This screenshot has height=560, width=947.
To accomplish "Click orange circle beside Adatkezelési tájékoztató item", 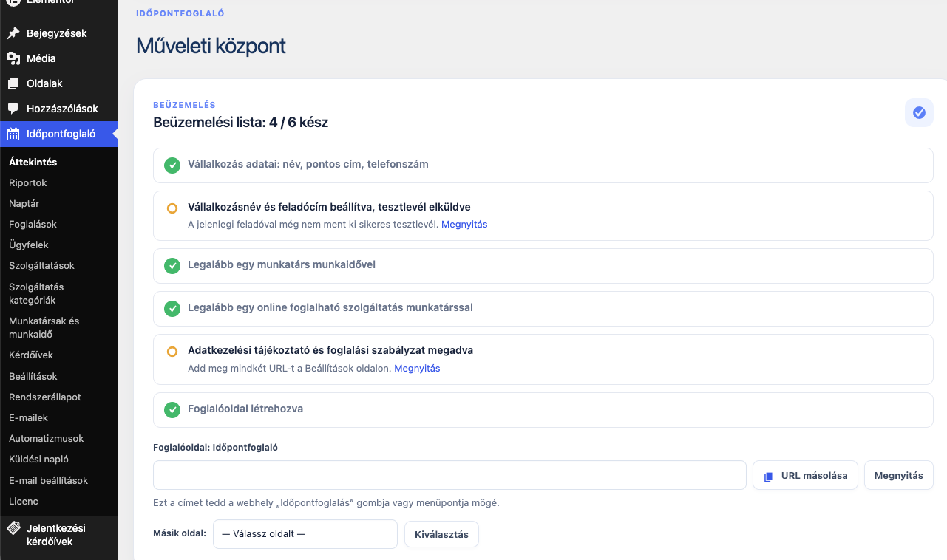I will click(x=172, y=352).
